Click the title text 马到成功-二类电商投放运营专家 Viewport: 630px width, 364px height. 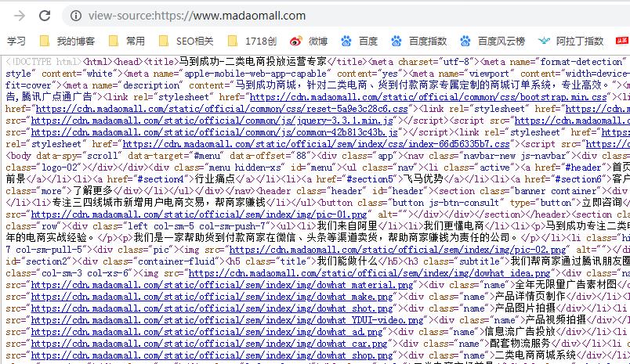click(252, 61)
